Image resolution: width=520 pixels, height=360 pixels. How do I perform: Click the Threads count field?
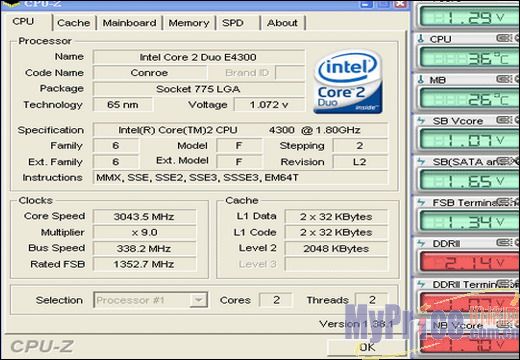click(372, 300)
